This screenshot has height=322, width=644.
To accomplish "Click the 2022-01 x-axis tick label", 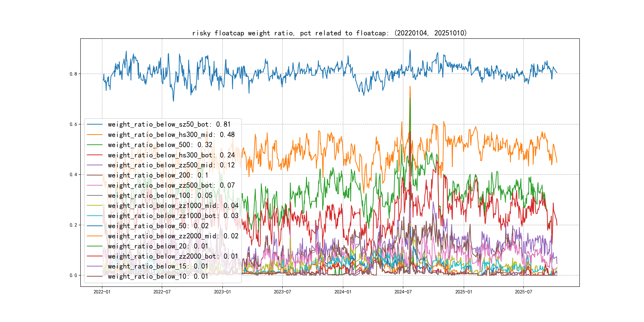I will click(102, 292).
